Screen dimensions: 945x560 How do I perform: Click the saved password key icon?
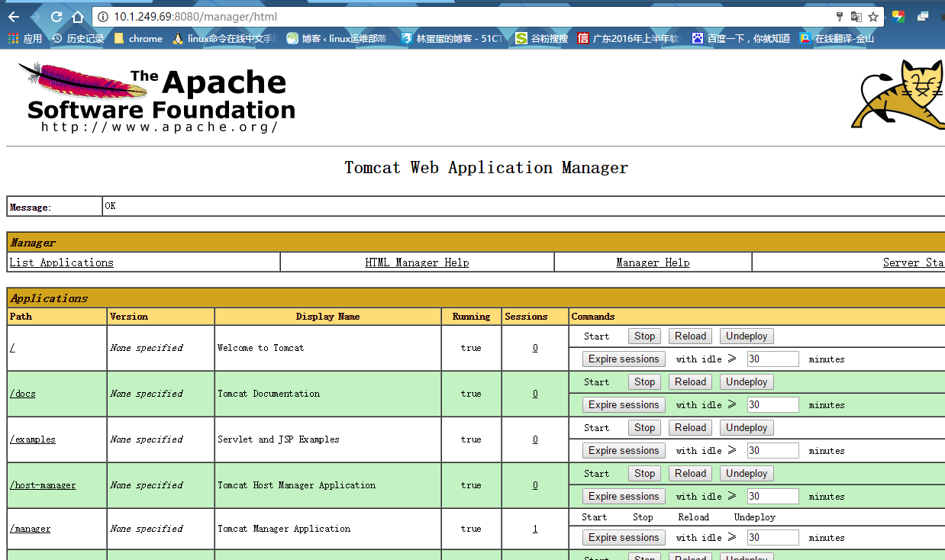click(840, 17)
